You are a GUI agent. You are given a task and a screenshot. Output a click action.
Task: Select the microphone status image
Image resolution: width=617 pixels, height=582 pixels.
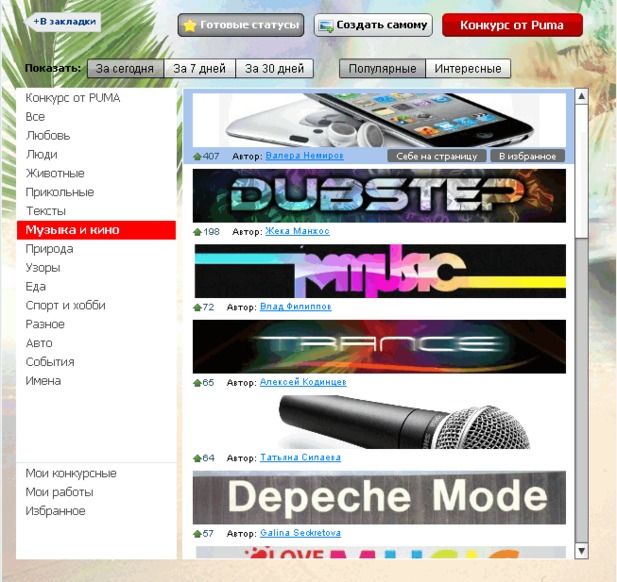[379, 422]
